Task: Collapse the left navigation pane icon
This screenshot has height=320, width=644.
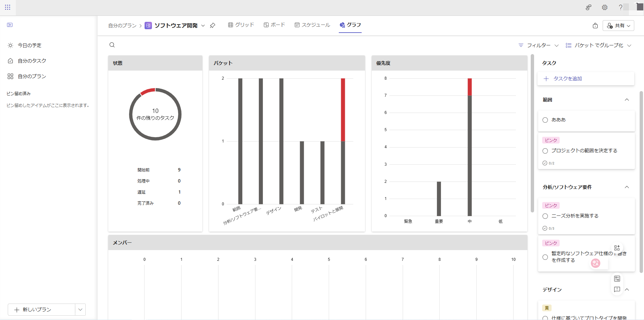Action: coord(10,25)
